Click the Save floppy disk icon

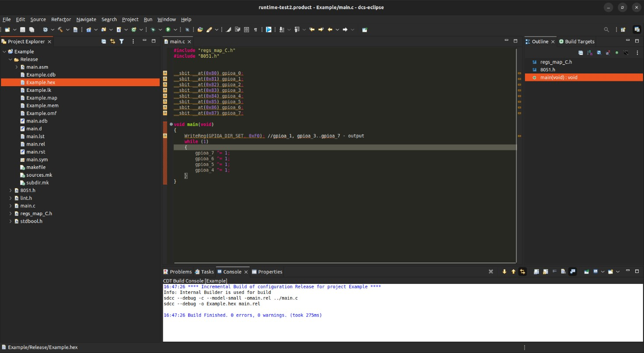click(23, 30)
